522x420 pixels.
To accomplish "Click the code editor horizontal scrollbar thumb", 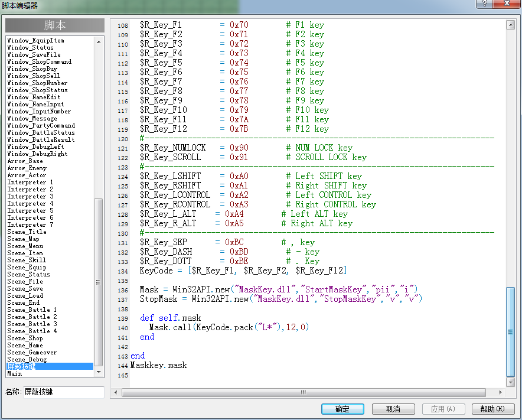I will click(x=304, y=392).
